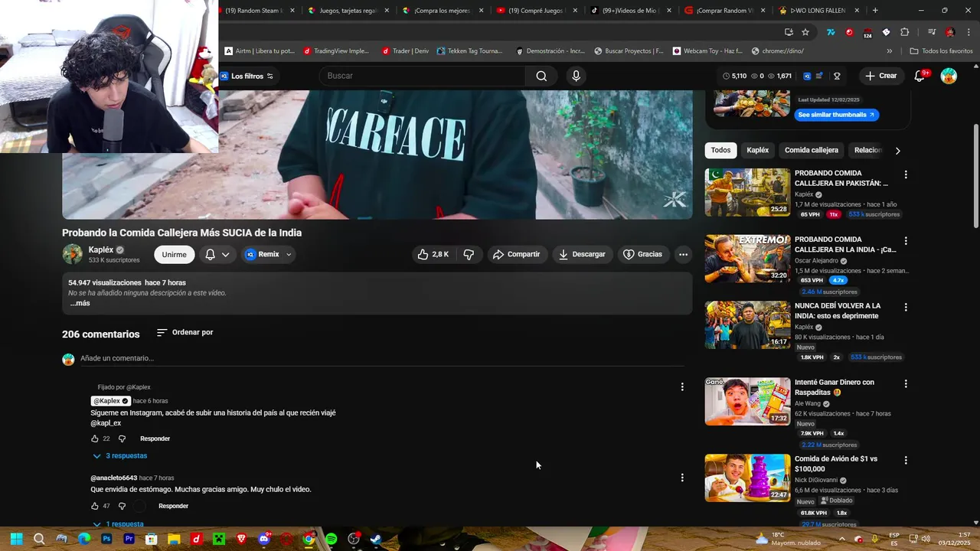Viewport: 980px width, 551px height.
Task: Open the TradingView browser extension
Action: 831,32
